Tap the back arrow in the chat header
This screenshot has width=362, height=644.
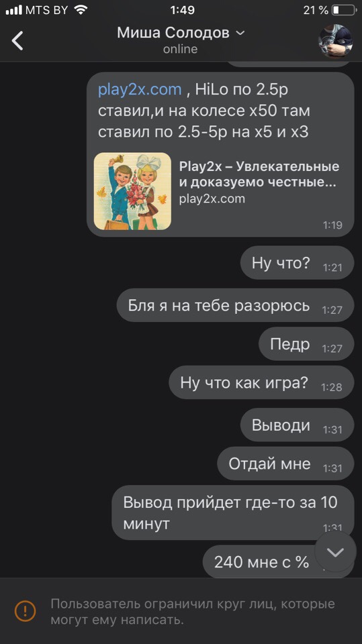(17, 40)
